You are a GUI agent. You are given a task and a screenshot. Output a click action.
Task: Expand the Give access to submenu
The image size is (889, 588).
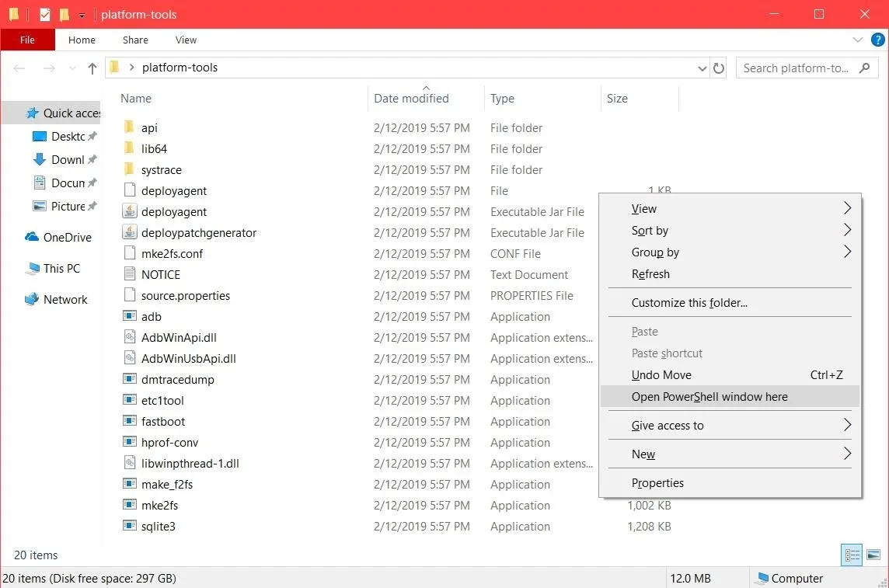pyautogui.click(x=847, y=425)
